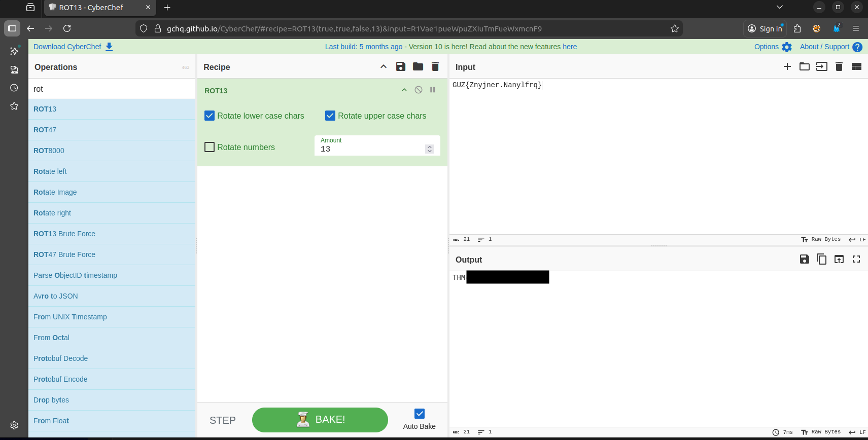Adjust Amount value with stepper arrows

(x=430, y=149)
